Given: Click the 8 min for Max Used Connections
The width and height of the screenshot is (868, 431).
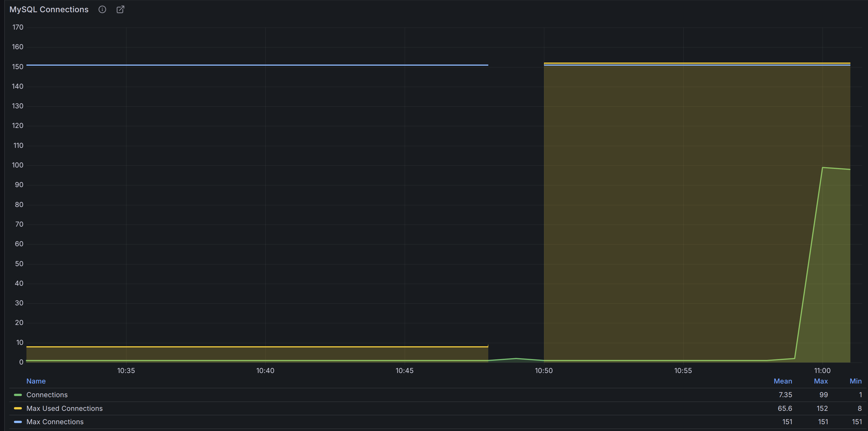Looking at the screenshot, I should tap(859, 408).
